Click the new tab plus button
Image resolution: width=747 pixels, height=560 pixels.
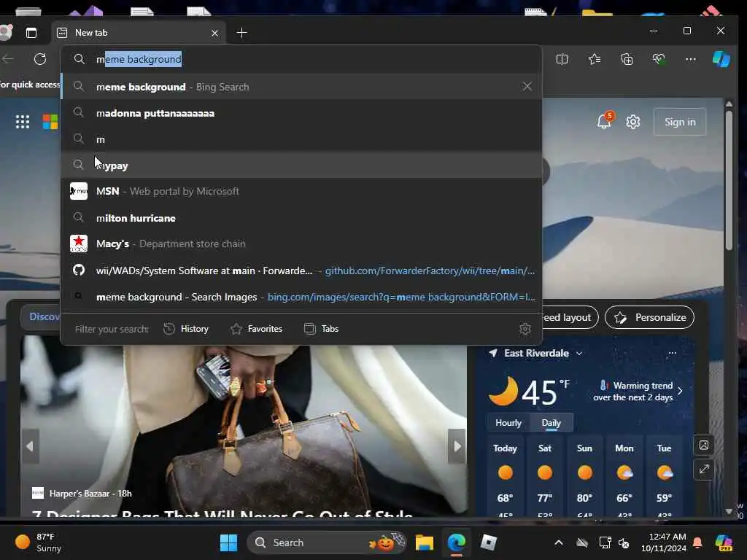241,33
